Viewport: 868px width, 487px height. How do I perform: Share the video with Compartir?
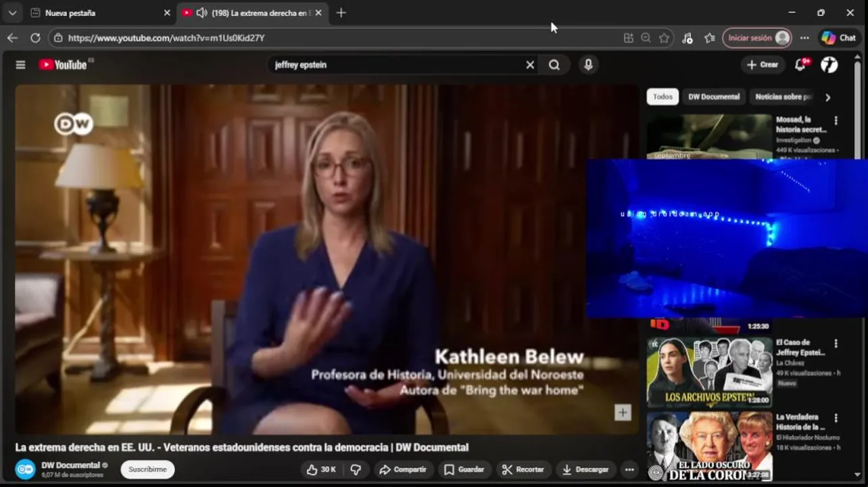point(403,469)
